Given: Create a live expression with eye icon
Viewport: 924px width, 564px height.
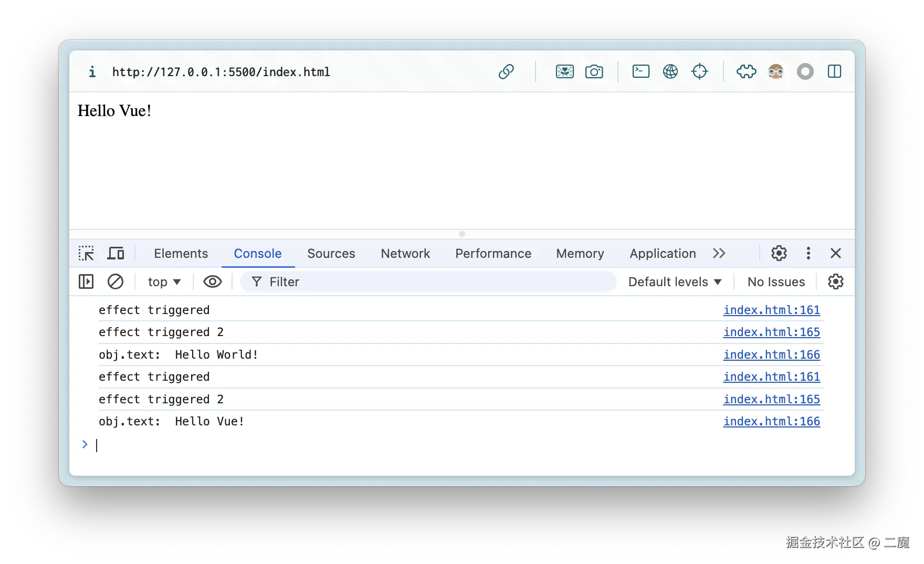Looking at the screenshot, I should point(213,282).
